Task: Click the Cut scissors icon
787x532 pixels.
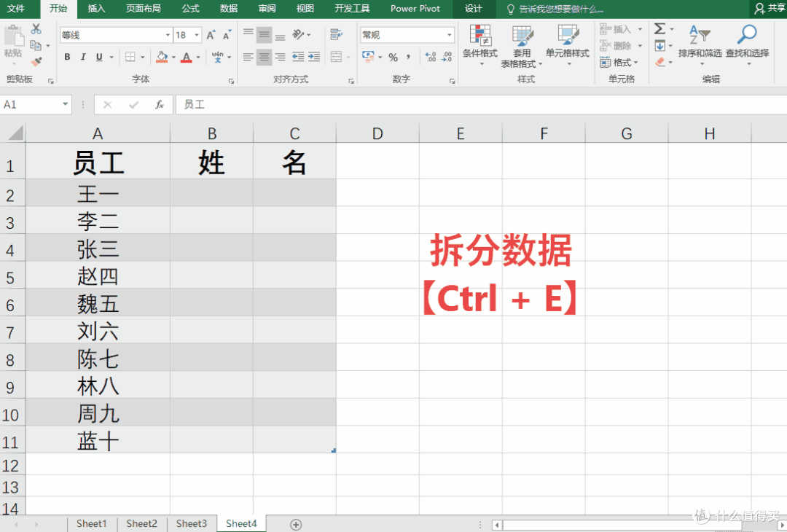Action: (x=36, y=29)
